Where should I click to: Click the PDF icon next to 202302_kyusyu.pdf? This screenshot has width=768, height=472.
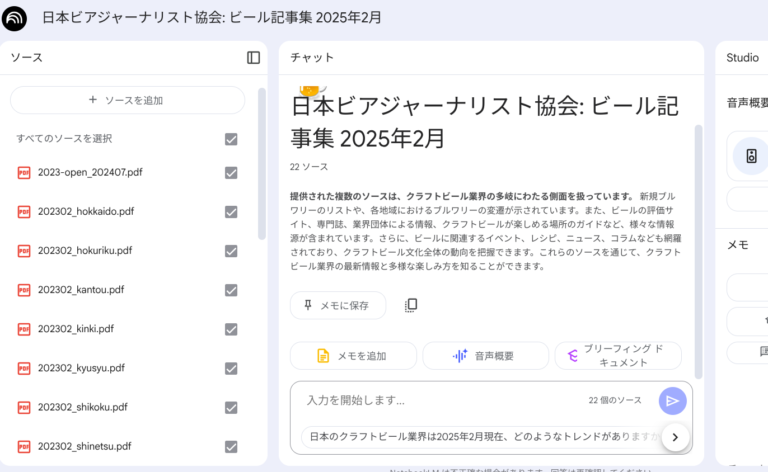click(24, 369)
